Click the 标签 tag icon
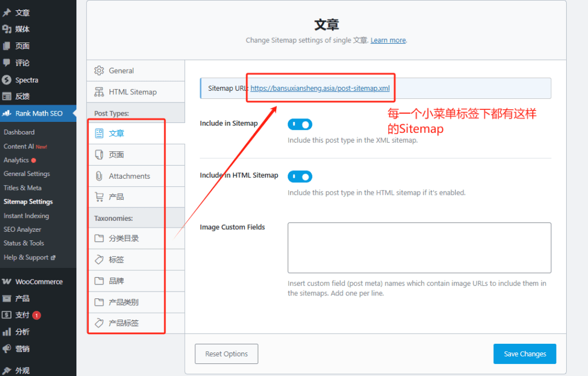This screenshot has width=588, height=376. pos(99,259)
